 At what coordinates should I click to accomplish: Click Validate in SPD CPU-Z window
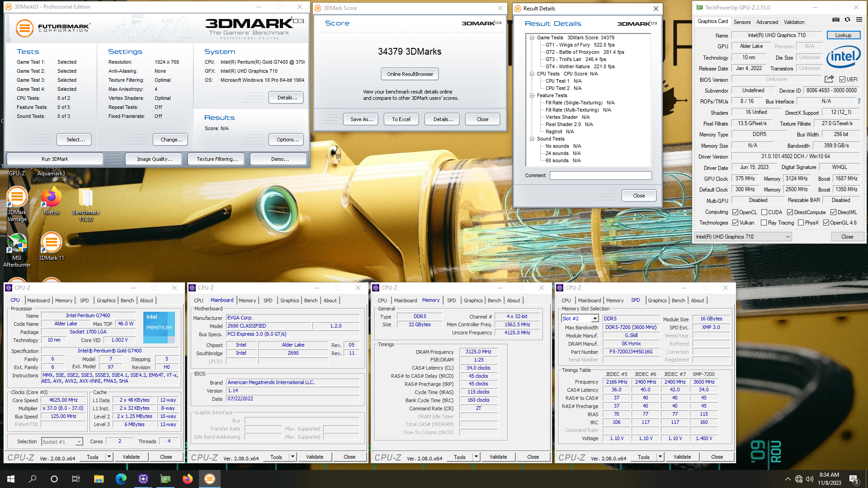(x=682, y=457)
